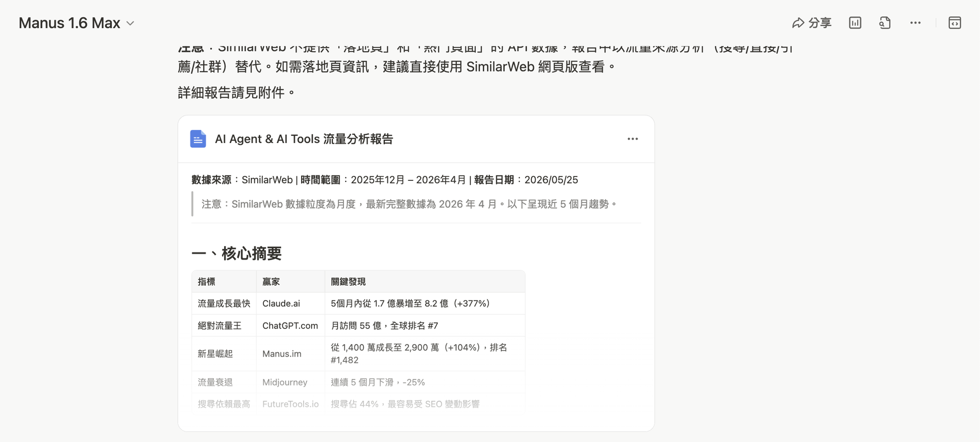The width and height of the screenshot is (980, 442).
Task: Click the 分享 share button
Action: [812, 23]
